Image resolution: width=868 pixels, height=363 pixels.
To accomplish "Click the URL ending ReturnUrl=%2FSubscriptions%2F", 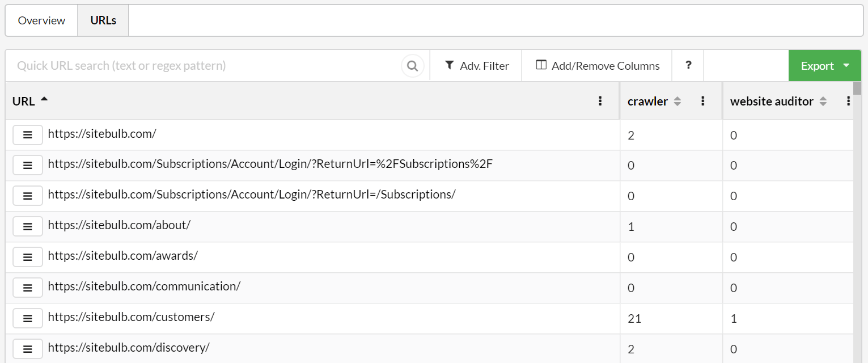I will [270, 164].
